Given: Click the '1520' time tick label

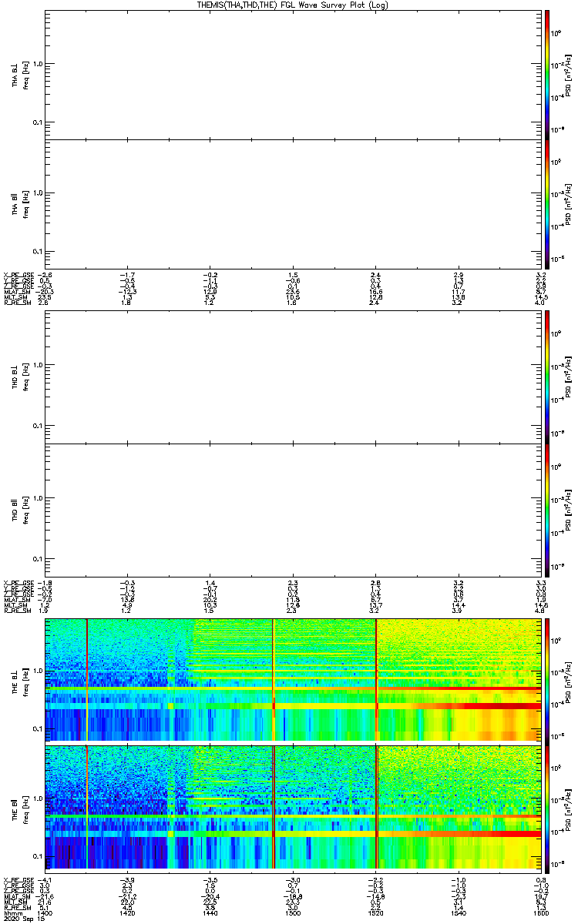Looking at the screenshot, I should pos(375,913).
